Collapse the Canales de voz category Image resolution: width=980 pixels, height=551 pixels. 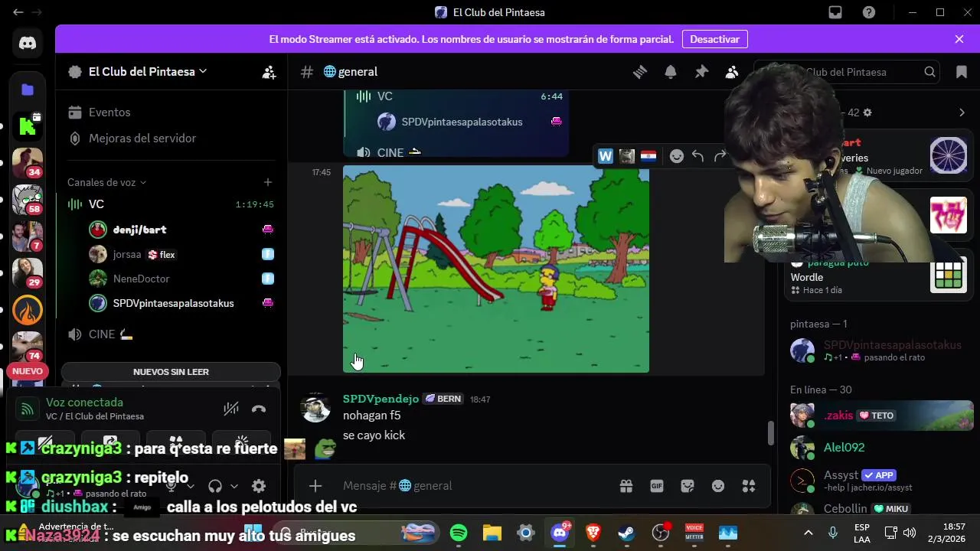tap(106, 182)
